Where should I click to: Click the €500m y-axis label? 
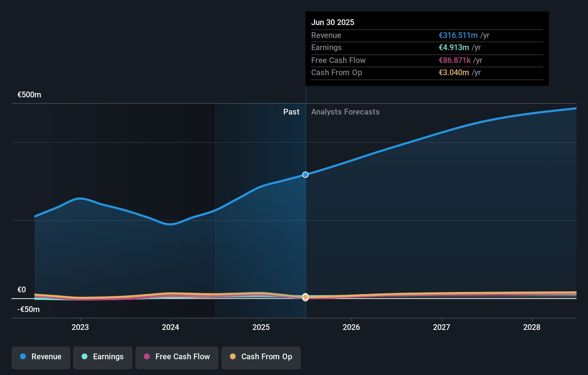[29, 95]
